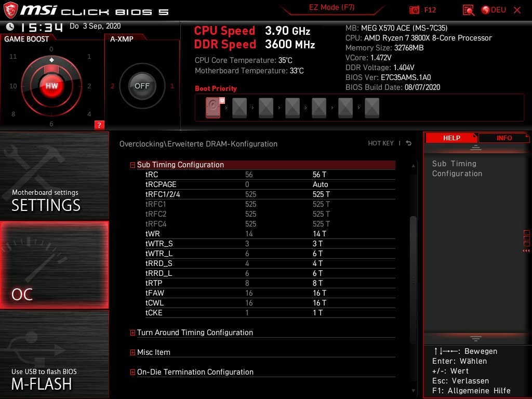Select A-XMP profile 1
Screen dimensions: 532x399
click(x=172, y=86)
